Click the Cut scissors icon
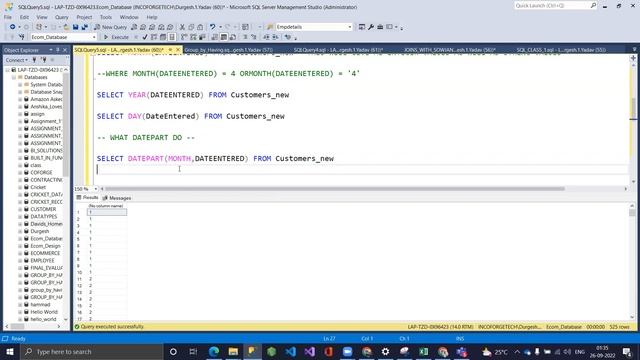This screenshot has width=640, height=360. [182, 27]
